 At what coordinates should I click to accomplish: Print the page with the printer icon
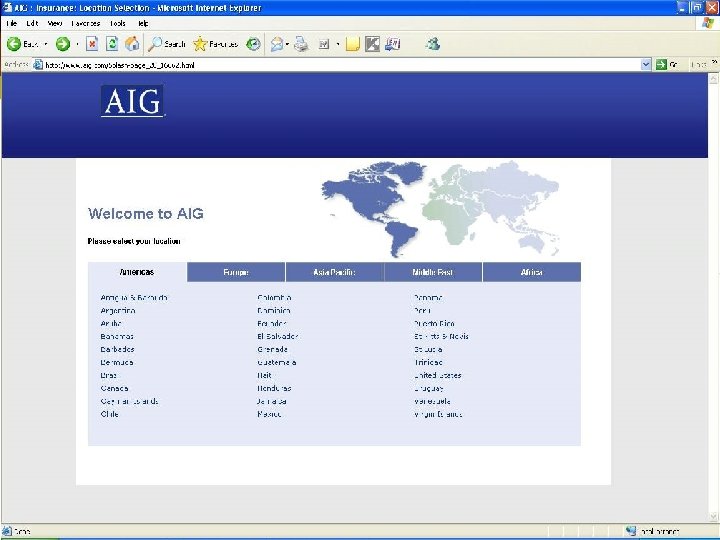(301, 44)
